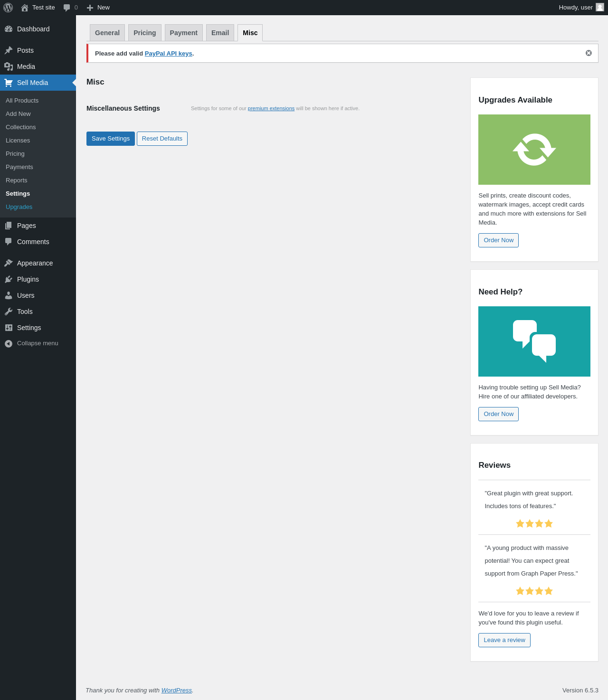
Task: Switch to the Payment tab
Action: 184,33
